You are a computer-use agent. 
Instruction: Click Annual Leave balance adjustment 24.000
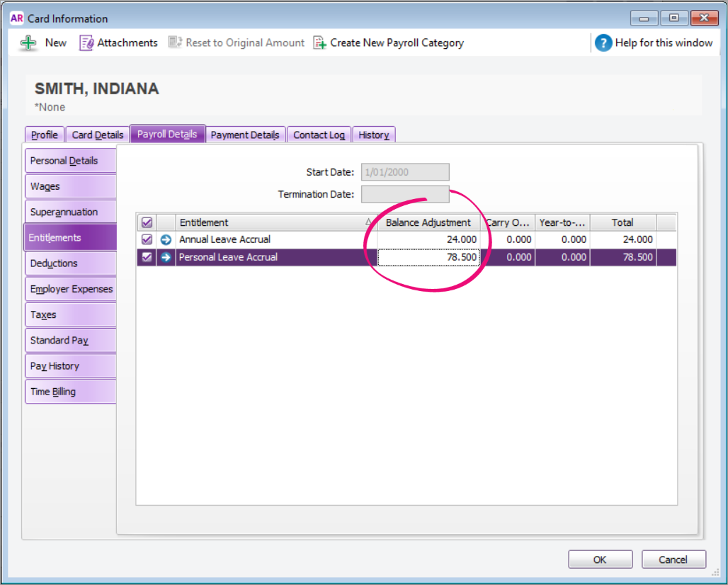429,239
